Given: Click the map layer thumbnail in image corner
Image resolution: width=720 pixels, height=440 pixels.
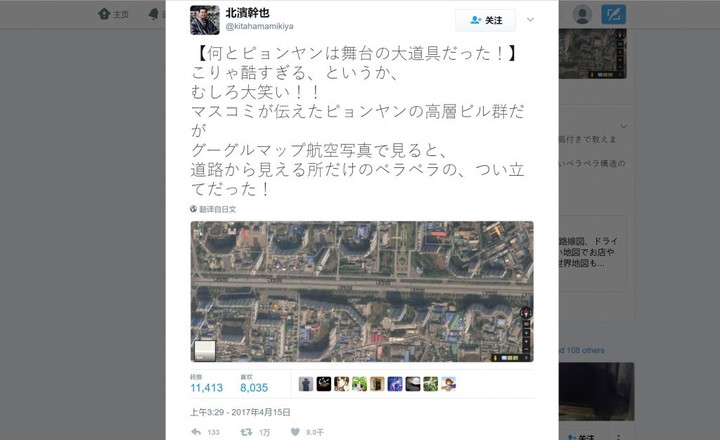Looking at the screenshot, I should click(205, 350).
